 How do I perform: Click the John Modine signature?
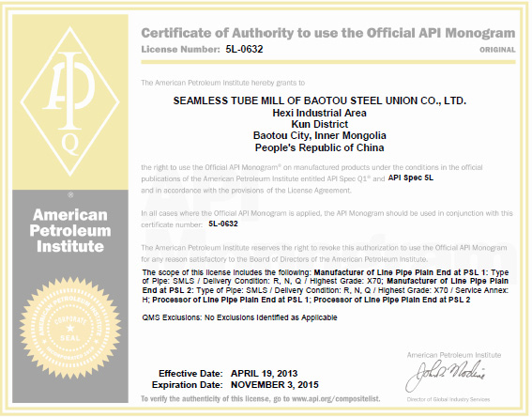[x=446, y=376]
